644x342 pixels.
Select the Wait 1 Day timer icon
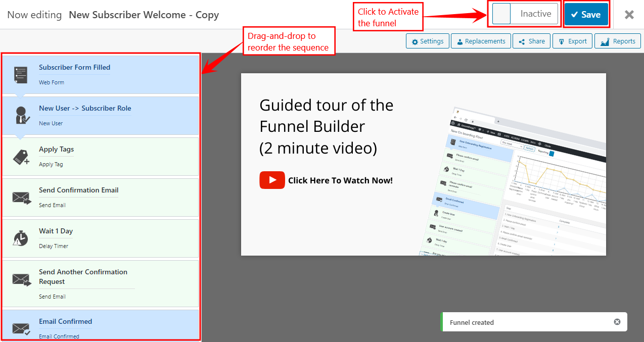[20, 238]
